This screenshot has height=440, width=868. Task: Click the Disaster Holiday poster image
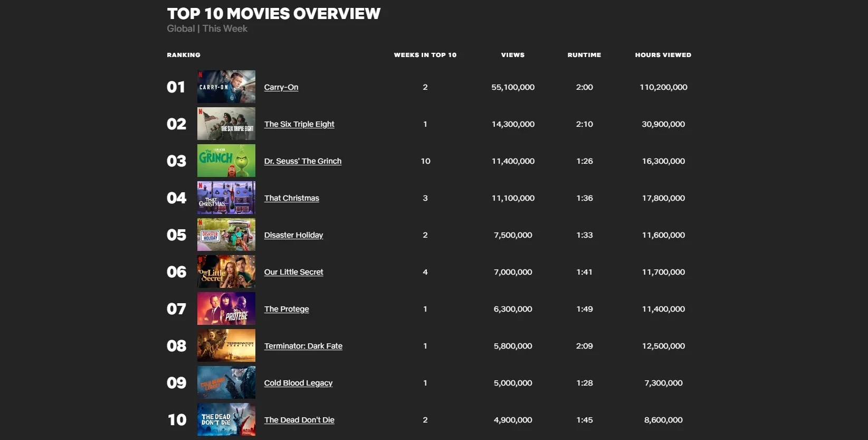click(226, 235)
